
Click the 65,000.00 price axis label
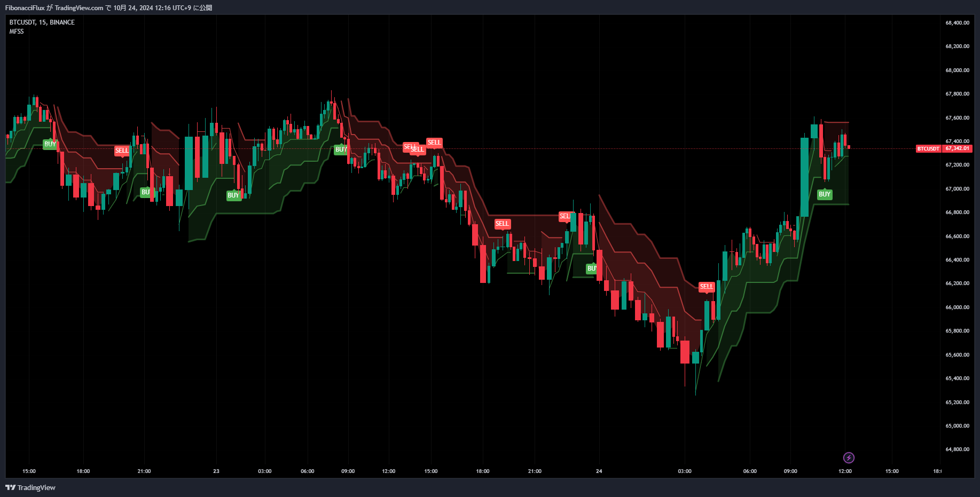pyautogui.click(x=957, y=426)
